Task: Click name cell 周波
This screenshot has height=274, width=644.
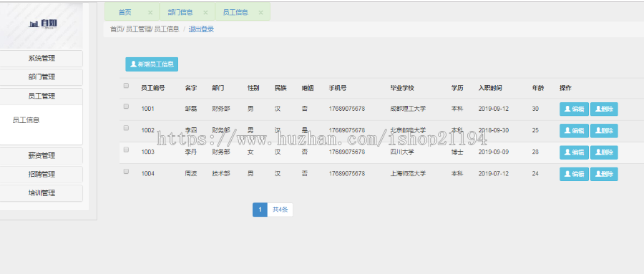Action: pos(191,174)
